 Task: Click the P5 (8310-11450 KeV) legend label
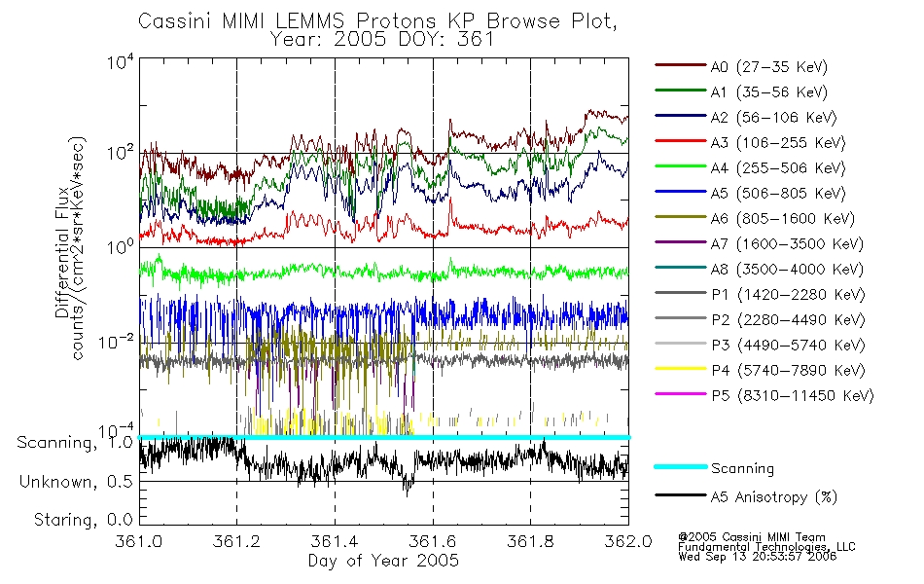point(792,396)
